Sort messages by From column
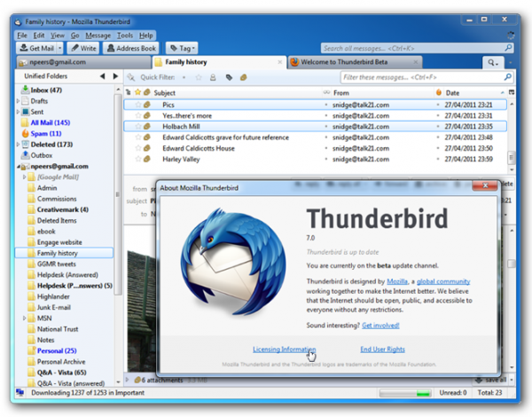The width and height of the screenshot is (532, 417). point(382,92)
